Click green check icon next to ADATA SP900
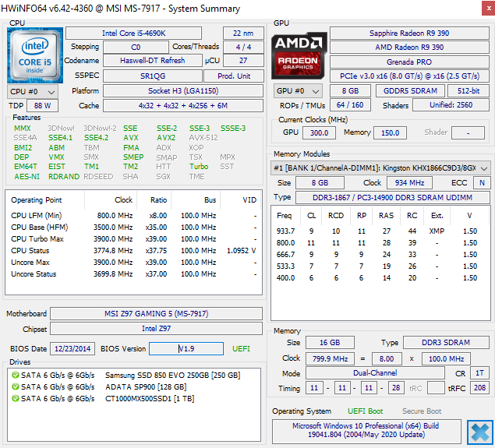This screenshot has width=495, height=448. (x=15, y=386)
